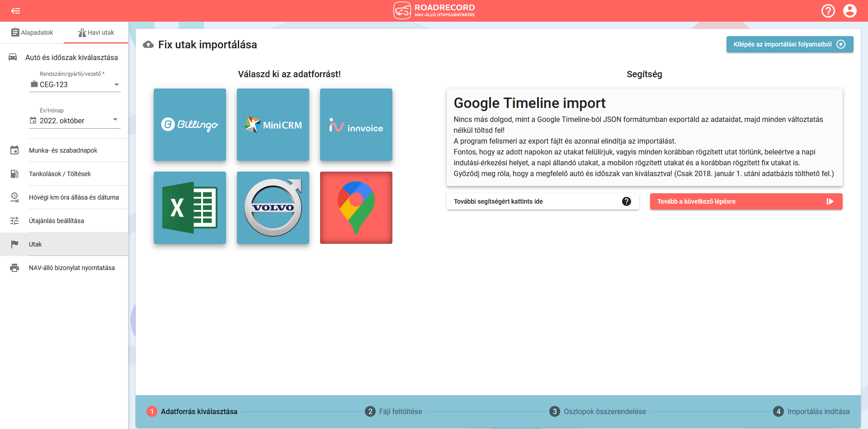The image size is (868, 429).
Task: Click fuel pump icon for Tankolások
Action: coord(14,174)
